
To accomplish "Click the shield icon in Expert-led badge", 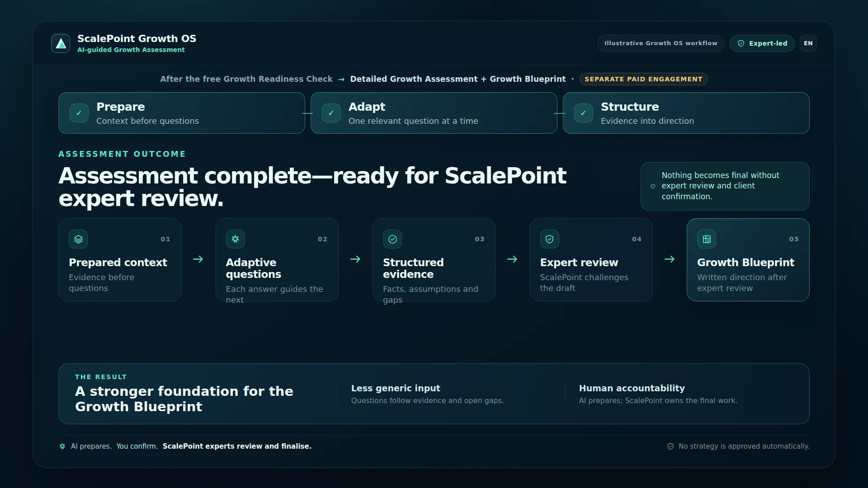I will 741,43.
